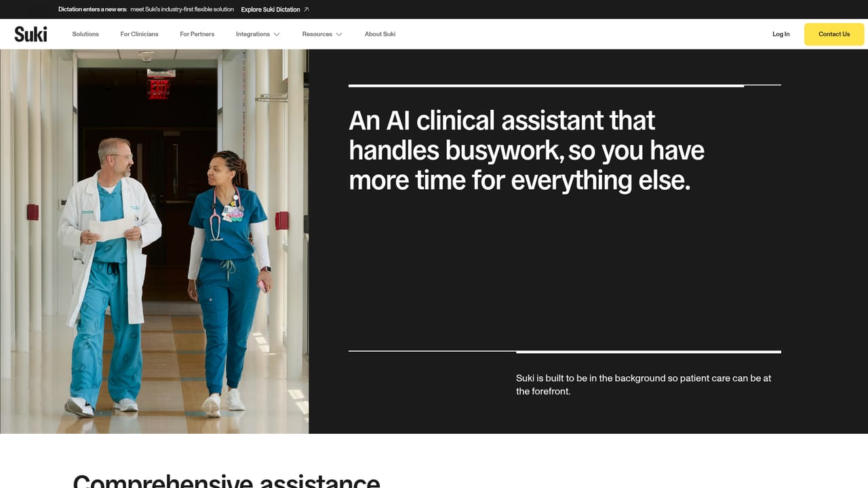
Task: Click the 'Suki is built to be in the background' text
Action: [x=644, y=384]
